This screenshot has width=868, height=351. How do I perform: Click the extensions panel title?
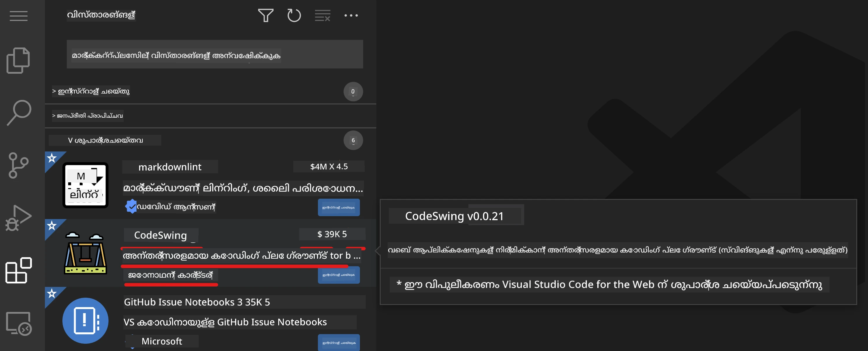(101, 15)
